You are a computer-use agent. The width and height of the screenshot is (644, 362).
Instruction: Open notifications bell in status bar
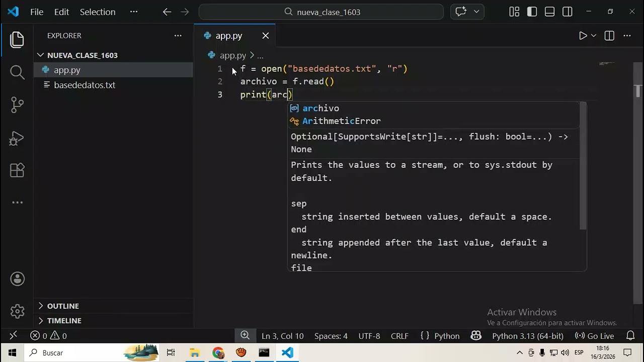pyautogui.click(x=630, y=335)
